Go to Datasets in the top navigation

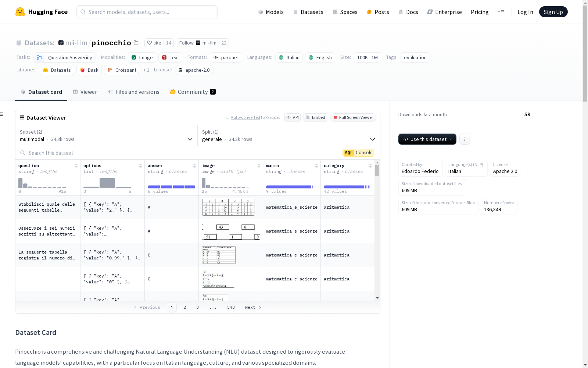point(308,12)
